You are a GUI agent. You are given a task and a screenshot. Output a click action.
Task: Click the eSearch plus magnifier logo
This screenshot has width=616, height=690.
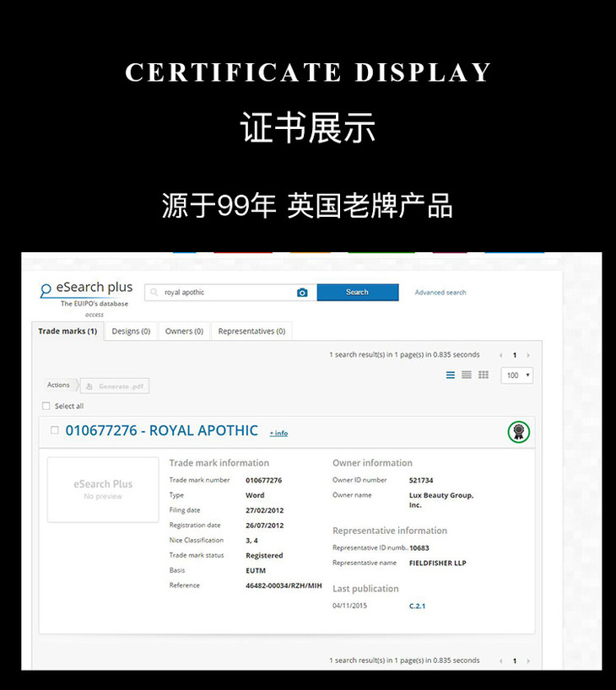46,291
